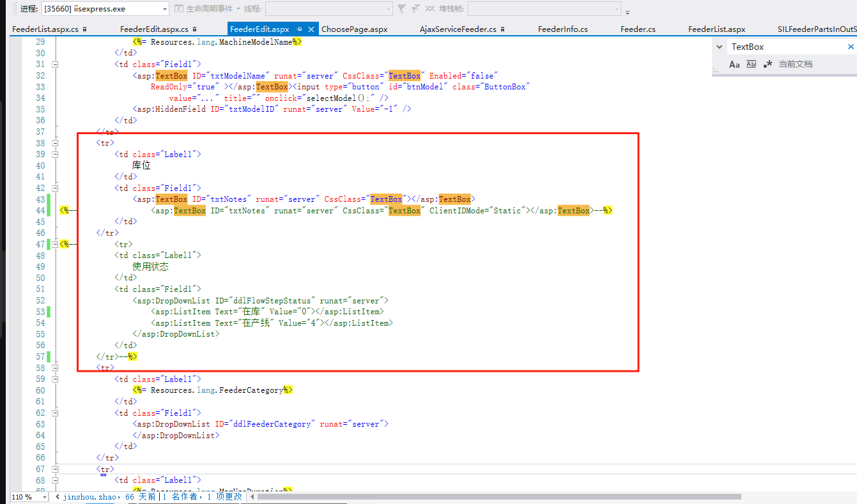Collapse the Label1 td at line 39
The height and width of the screenshot is (504, 857).
point(55,155)
